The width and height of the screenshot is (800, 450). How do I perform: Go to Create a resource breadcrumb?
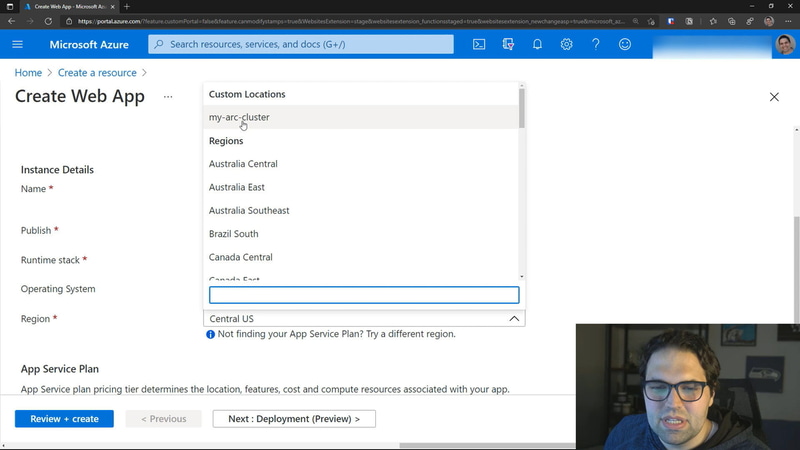[97, 72]
